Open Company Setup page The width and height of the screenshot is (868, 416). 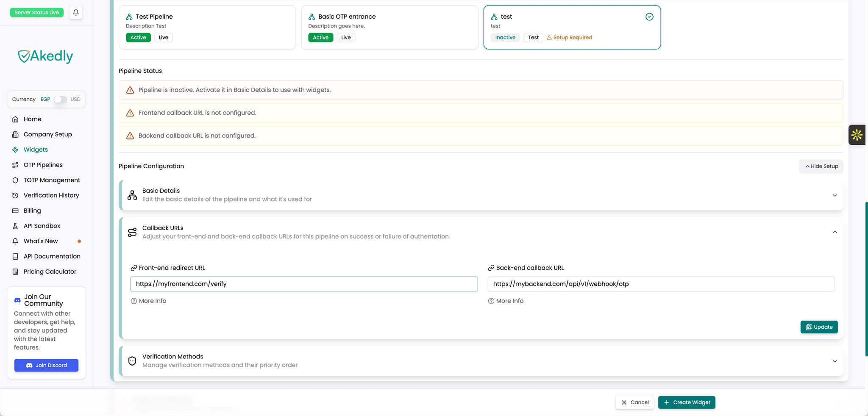[x=47, y=134]
